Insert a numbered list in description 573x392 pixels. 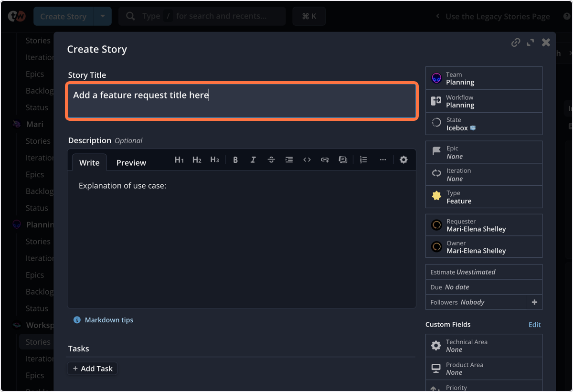pos(363,160)
